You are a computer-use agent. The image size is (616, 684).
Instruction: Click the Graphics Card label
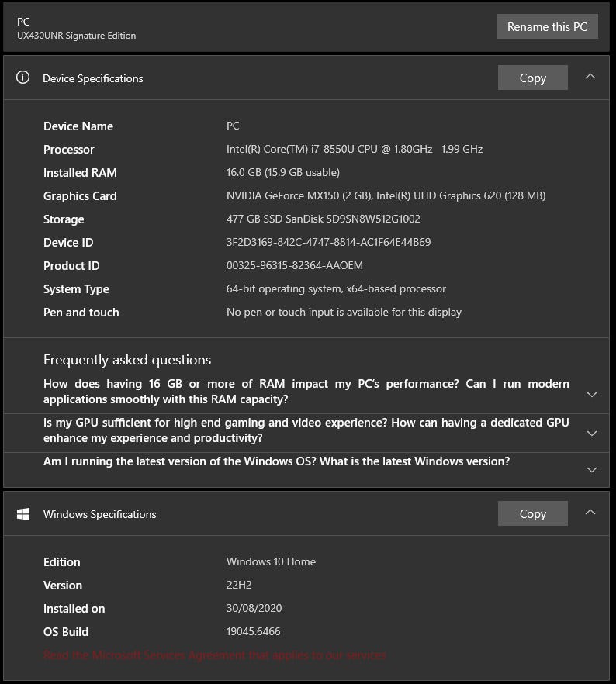80,196
